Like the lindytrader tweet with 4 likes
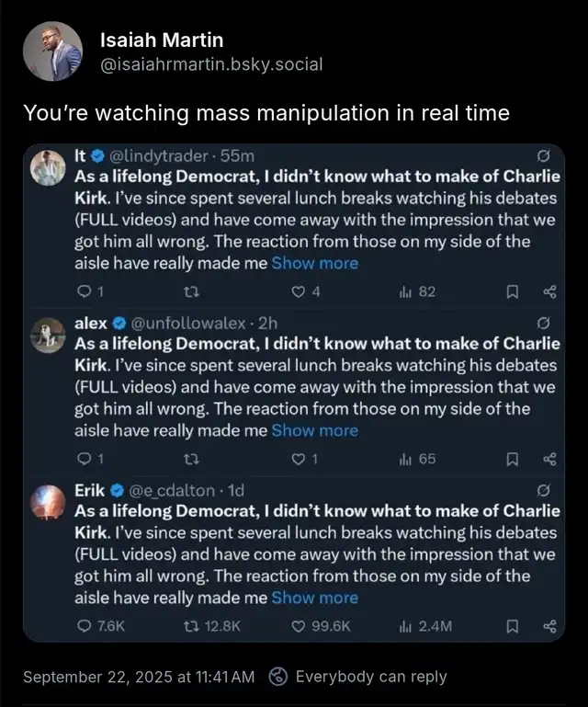Viewport: 588px width, 707px height. click(298, 292)
